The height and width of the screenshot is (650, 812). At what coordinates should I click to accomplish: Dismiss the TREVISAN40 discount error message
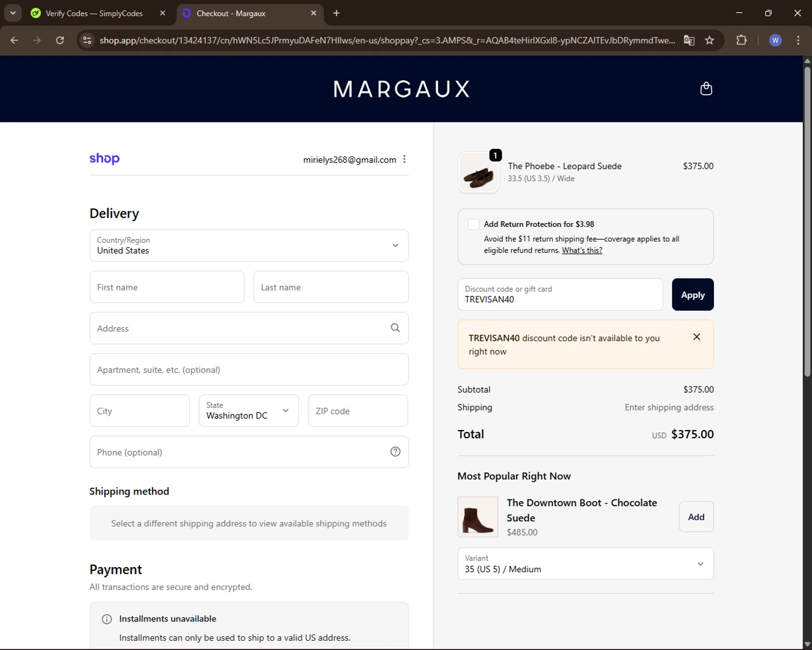point(697,337)
